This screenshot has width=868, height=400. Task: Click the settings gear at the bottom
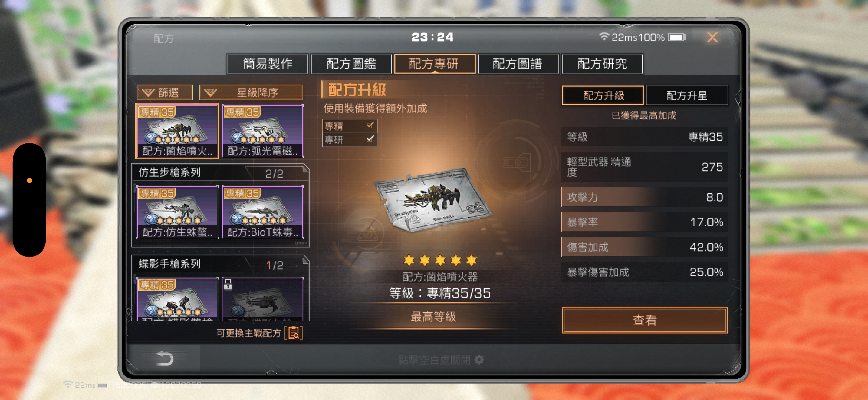point(479,360)
